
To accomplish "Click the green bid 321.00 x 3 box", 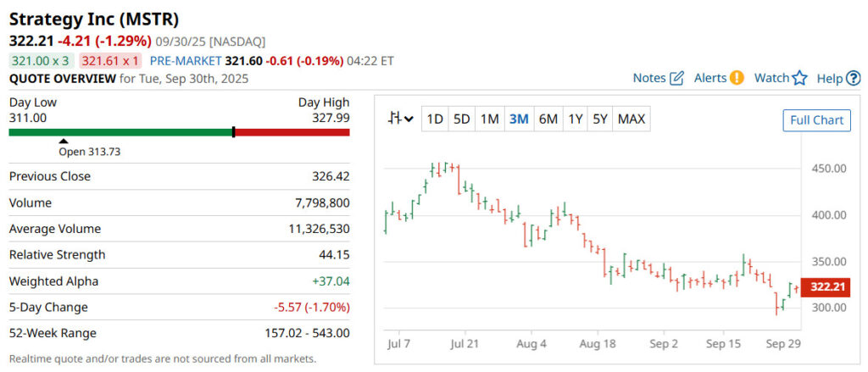I will coord(41,61).
